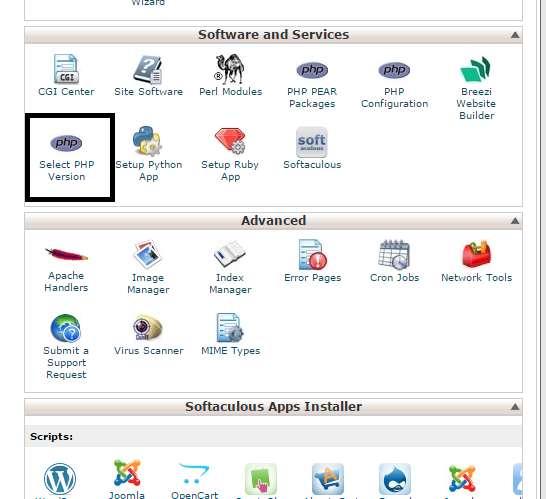Click the Select PHP Version icon

tap(66, 143)
